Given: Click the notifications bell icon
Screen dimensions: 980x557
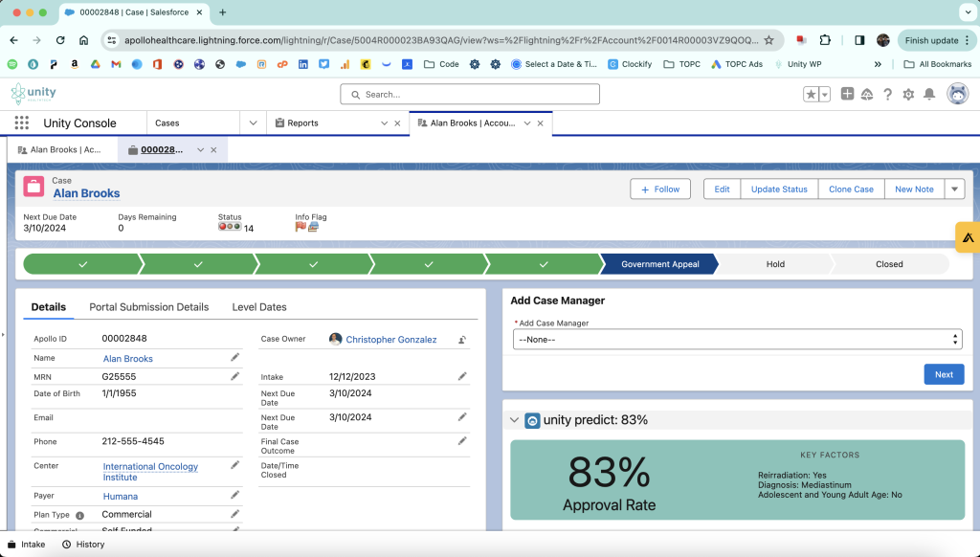Looking at the screenshot, I should [x=928, y=94].
